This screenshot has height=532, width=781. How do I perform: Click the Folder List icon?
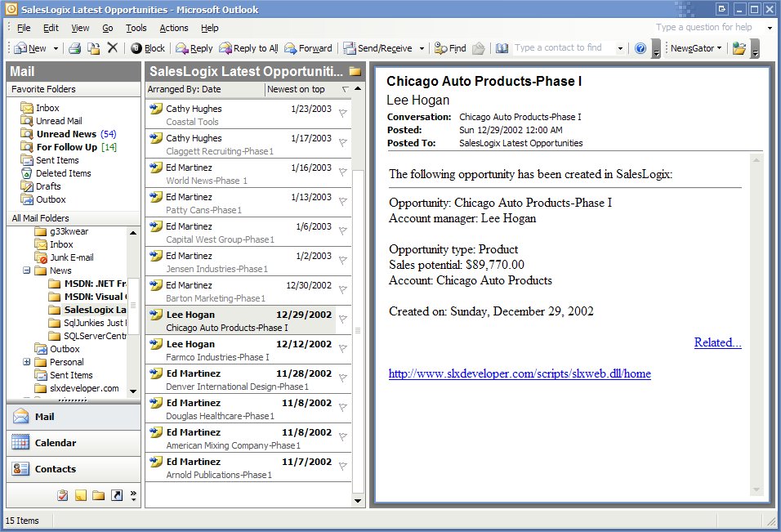pyautogui.click(x=99, y=495)
